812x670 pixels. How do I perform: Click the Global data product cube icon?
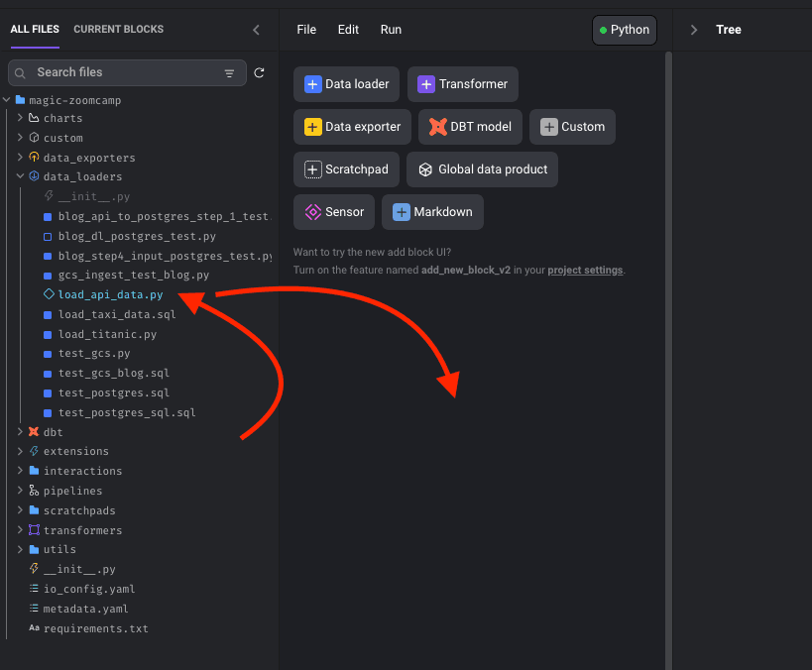tap(425, 169)
